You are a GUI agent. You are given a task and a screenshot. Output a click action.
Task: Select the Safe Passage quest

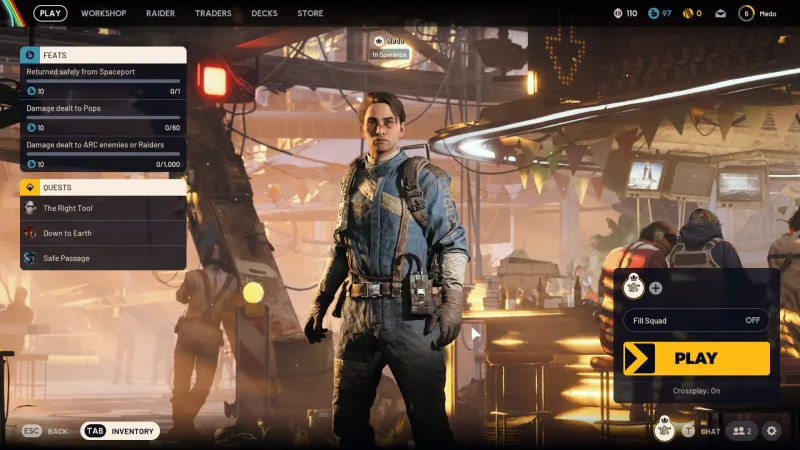66,258
